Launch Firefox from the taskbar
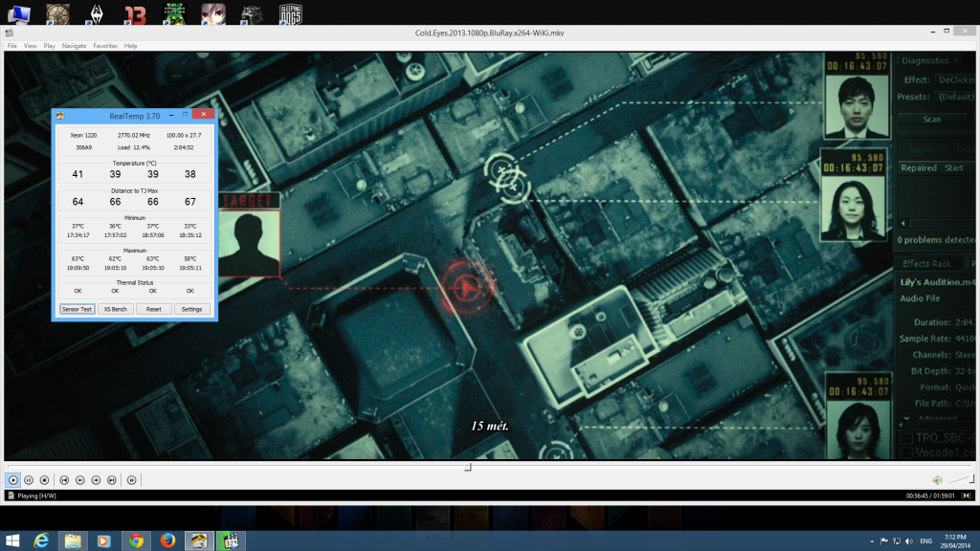 point(167,540)
